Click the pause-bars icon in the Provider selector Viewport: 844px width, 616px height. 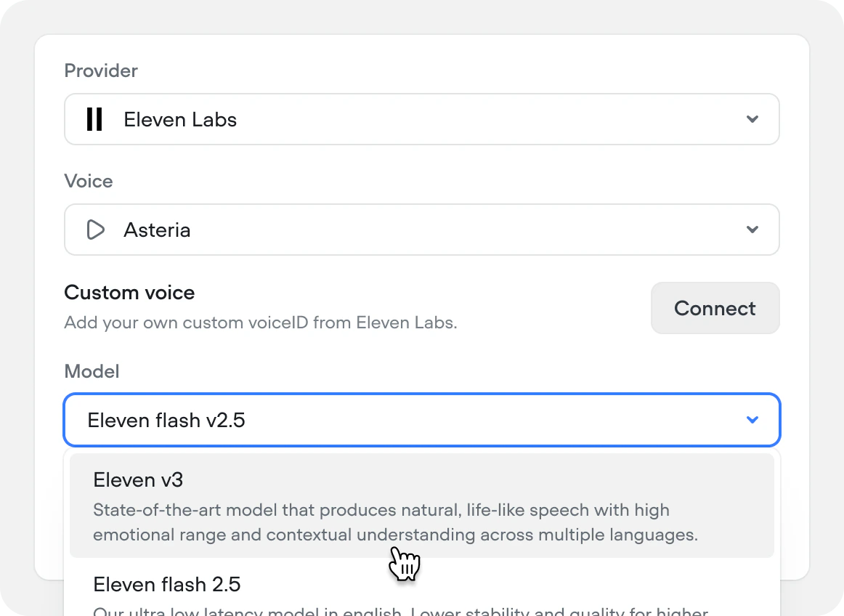[94, 119]
